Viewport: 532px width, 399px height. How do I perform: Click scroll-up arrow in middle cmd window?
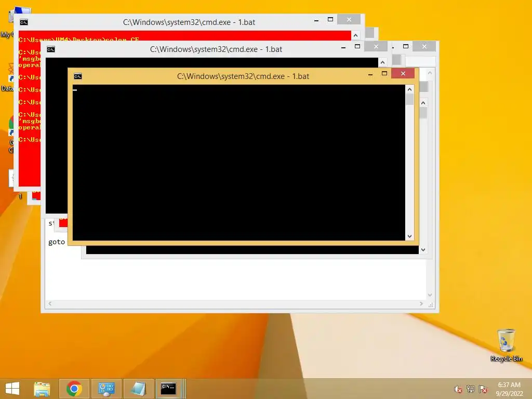point(382,62)
